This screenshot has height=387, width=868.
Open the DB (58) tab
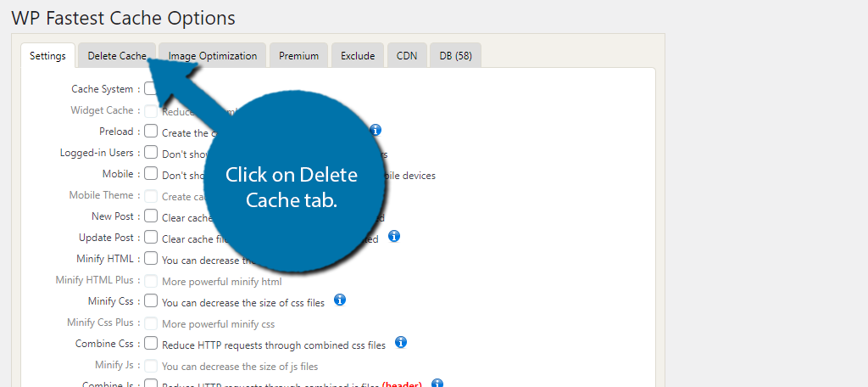point(455,55)
